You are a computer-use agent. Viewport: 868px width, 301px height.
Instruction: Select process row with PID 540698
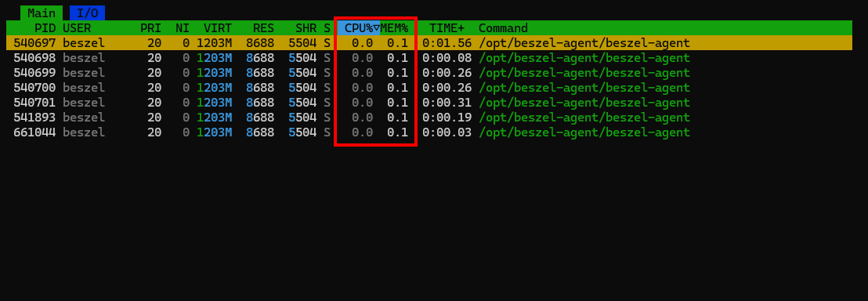(429, 58)
